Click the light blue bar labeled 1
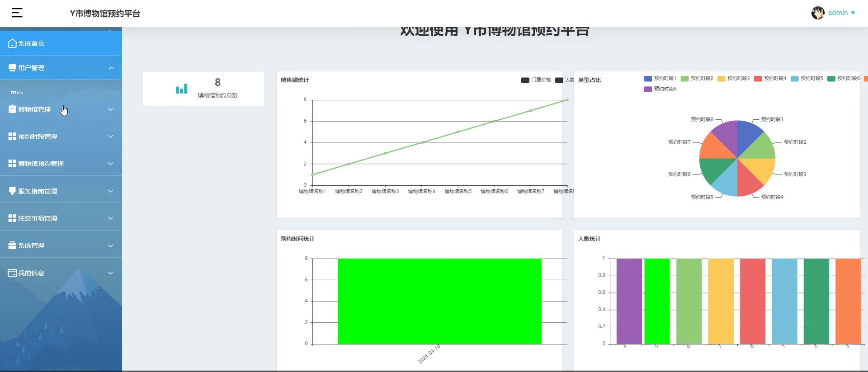This screenshot has height=372, width=868. point(784,301)
